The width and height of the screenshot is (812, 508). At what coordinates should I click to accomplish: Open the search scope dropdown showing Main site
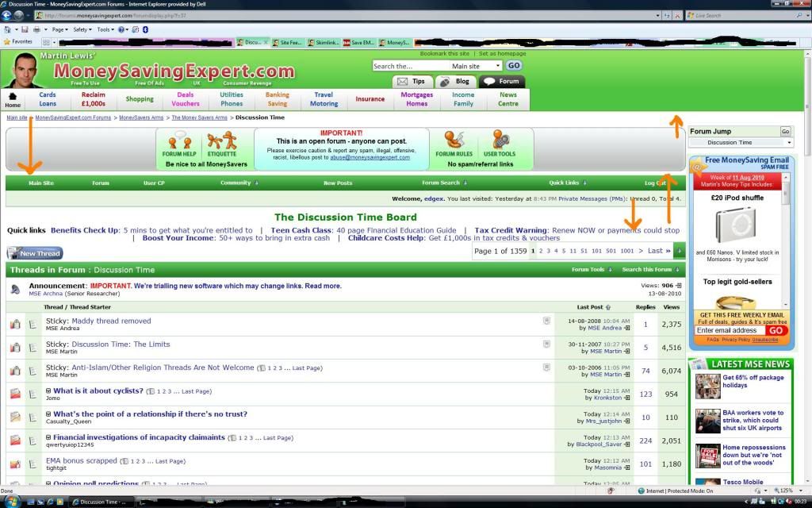coord(476,66)
